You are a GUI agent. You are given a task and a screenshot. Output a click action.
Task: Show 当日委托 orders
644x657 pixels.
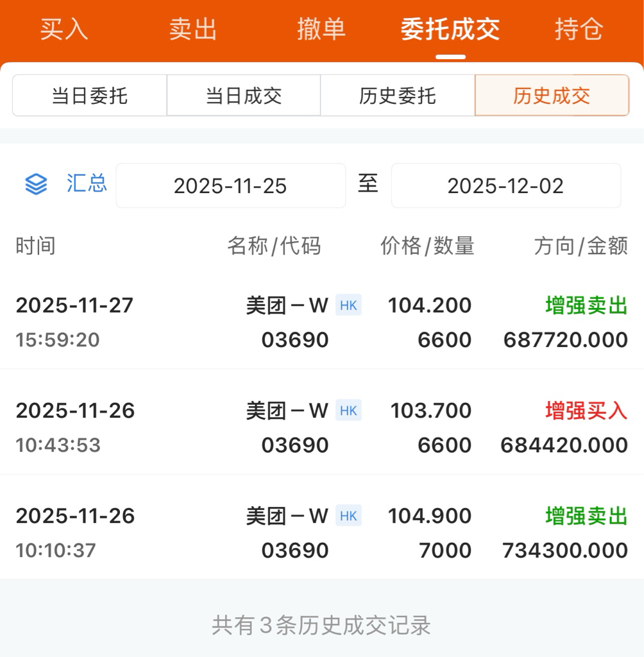90,96
